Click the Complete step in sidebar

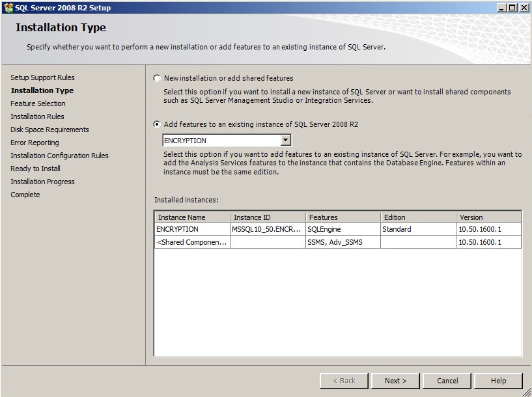(25, 195)
